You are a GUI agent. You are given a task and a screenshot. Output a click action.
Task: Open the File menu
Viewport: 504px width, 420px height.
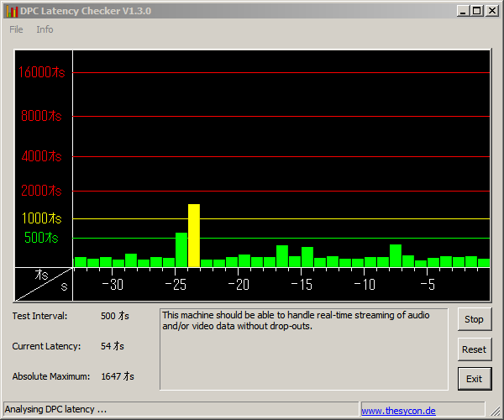(16, 29)
